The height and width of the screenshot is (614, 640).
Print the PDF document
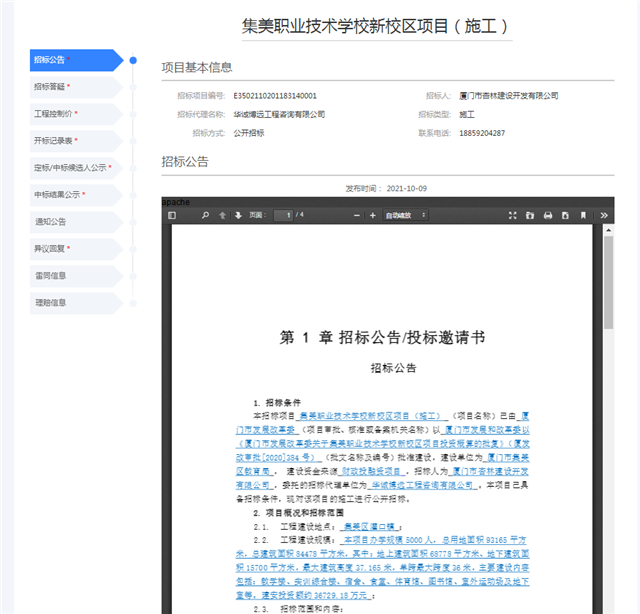click(548, 215)
